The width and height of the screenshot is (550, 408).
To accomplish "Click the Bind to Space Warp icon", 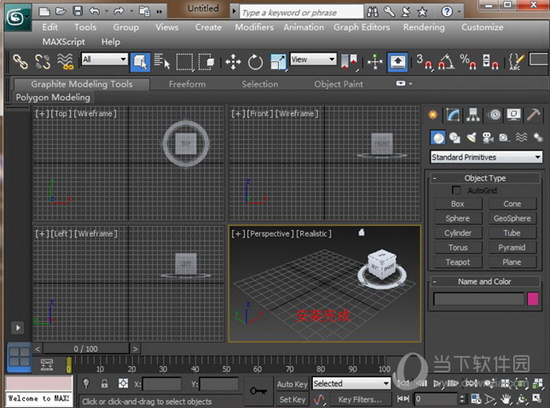I will [x=66, y=62].
